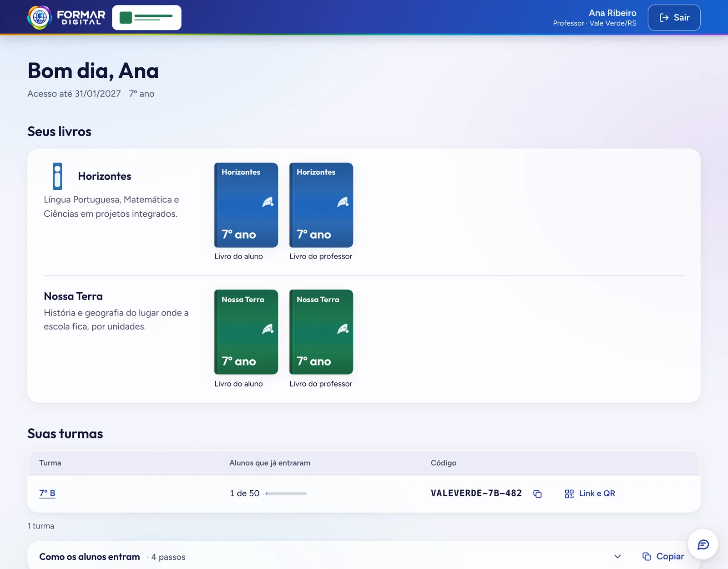Open the chat support bubble
The image size is (728, 569).
tap(703, 544)
